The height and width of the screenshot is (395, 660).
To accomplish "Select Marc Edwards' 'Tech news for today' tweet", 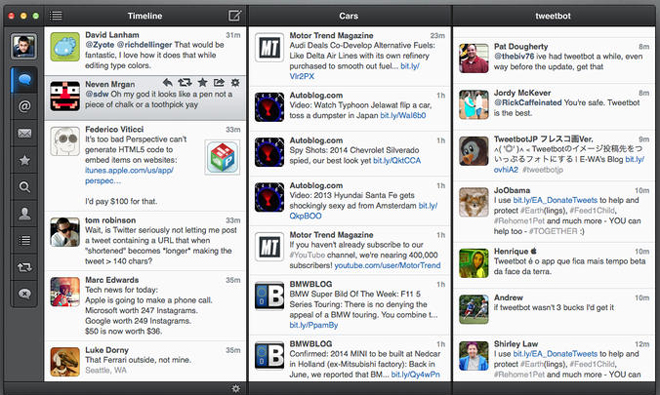I will pyautogui.click(x=145, y=306).
